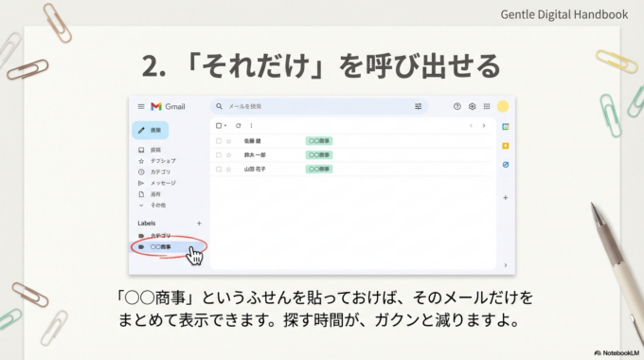
Task: Click the yellow account avatar circle
Action: (503, 106)
